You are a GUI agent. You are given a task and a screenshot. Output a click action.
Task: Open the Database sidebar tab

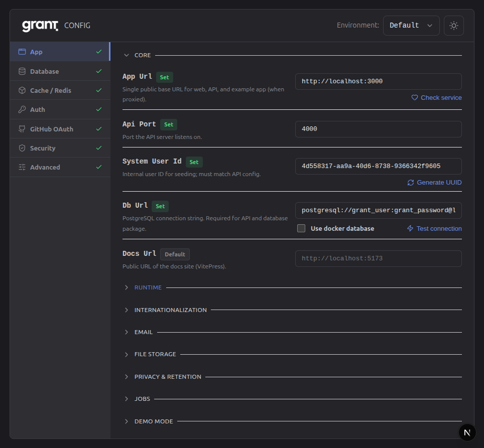pos(60,71)
